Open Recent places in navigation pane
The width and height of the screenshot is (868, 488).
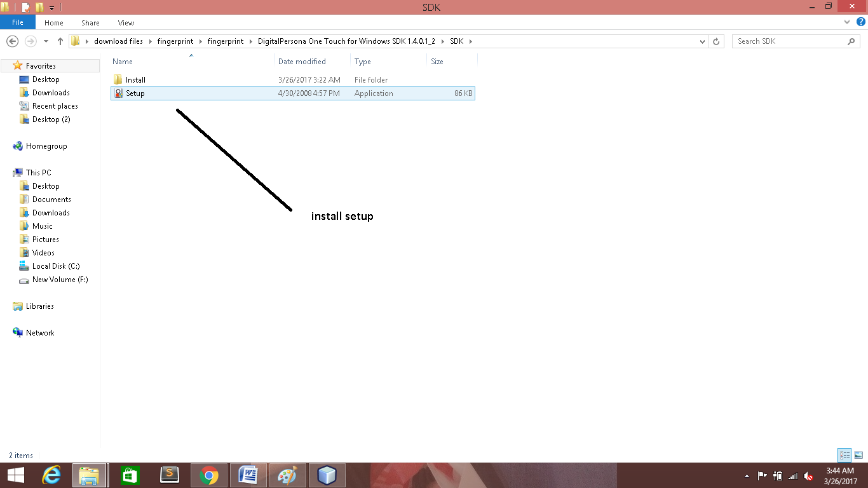[55, 106]
